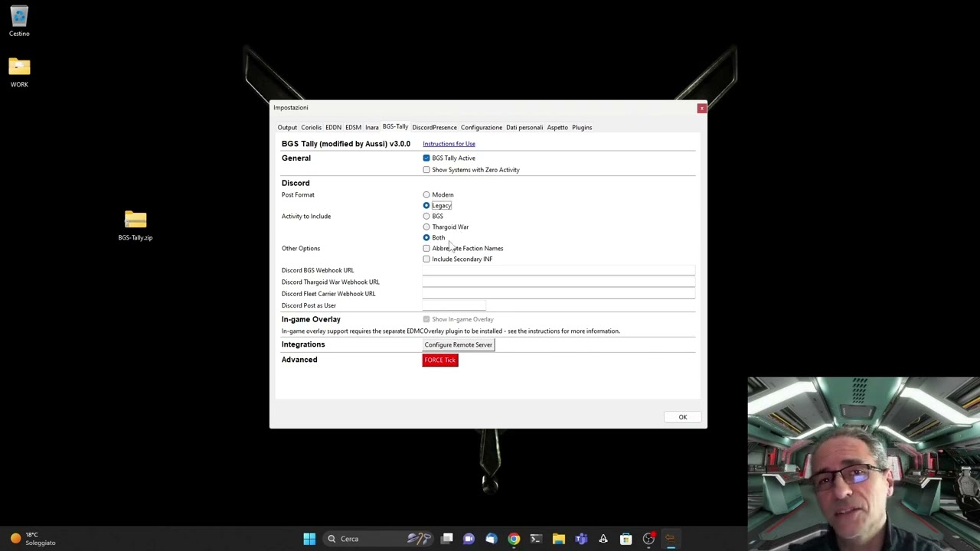Select the Legacy post format
This screenshot has height=551, width=980.
click(x=426, y=206)
